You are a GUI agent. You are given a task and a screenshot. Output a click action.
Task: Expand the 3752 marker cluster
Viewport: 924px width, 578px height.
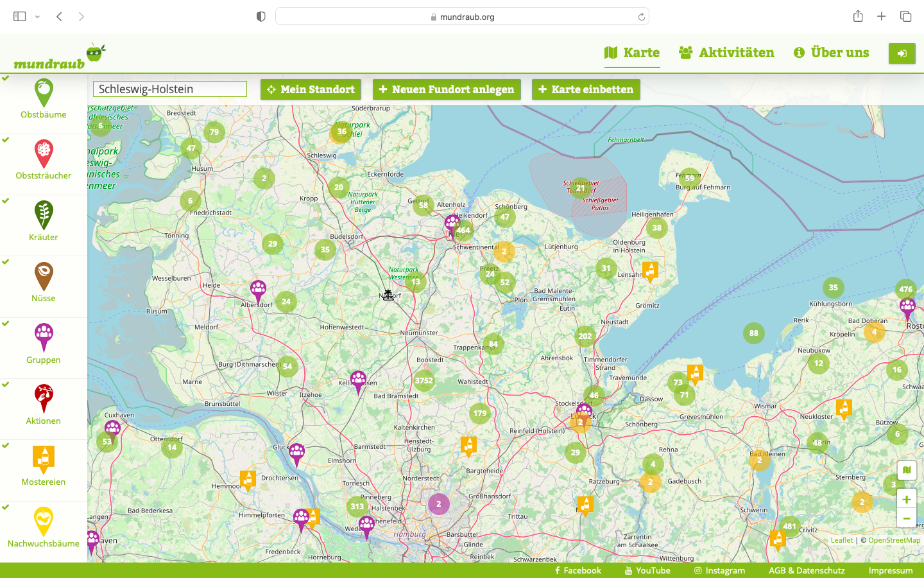424,380
